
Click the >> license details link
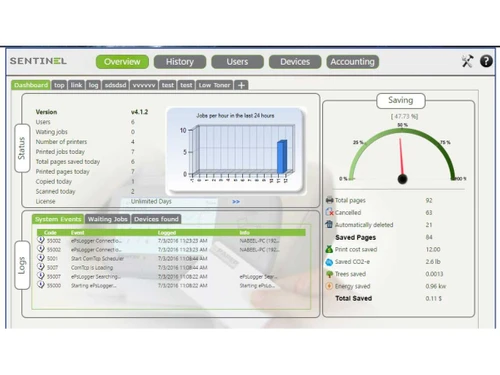pos(236,202)
